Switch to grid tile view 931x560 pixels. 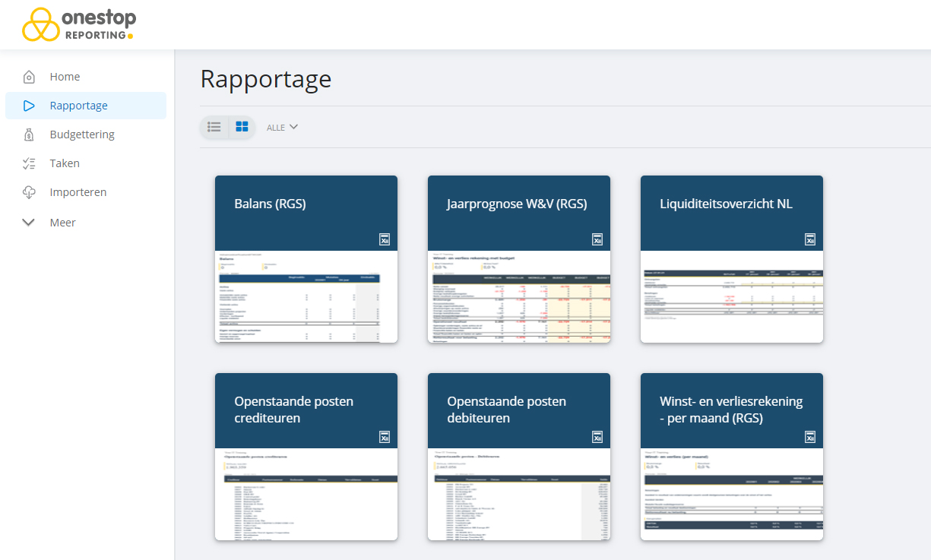click(x=242, y=127)
